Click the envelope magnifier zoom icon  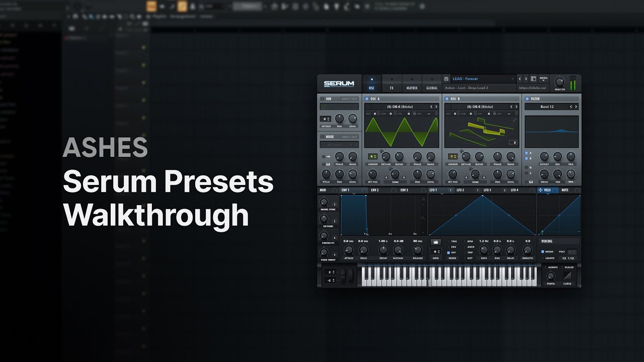[423, 218]
